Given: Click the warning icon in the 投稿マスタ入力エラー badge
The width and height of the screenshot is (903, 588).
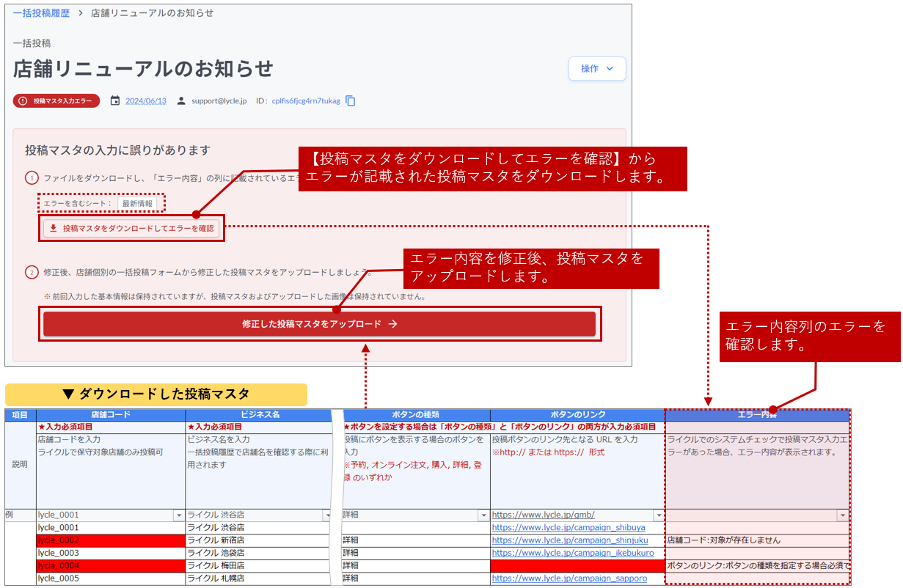Looking at the screenshot, I should pos(21,100).
